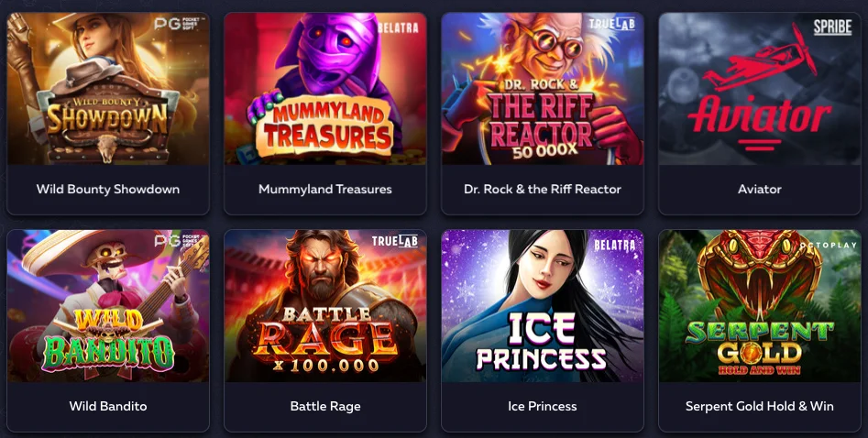Launch the Serpent Gold snake artwork
Image resolution: width=868 pixels, height=438 pixels.
coord(760,306)
